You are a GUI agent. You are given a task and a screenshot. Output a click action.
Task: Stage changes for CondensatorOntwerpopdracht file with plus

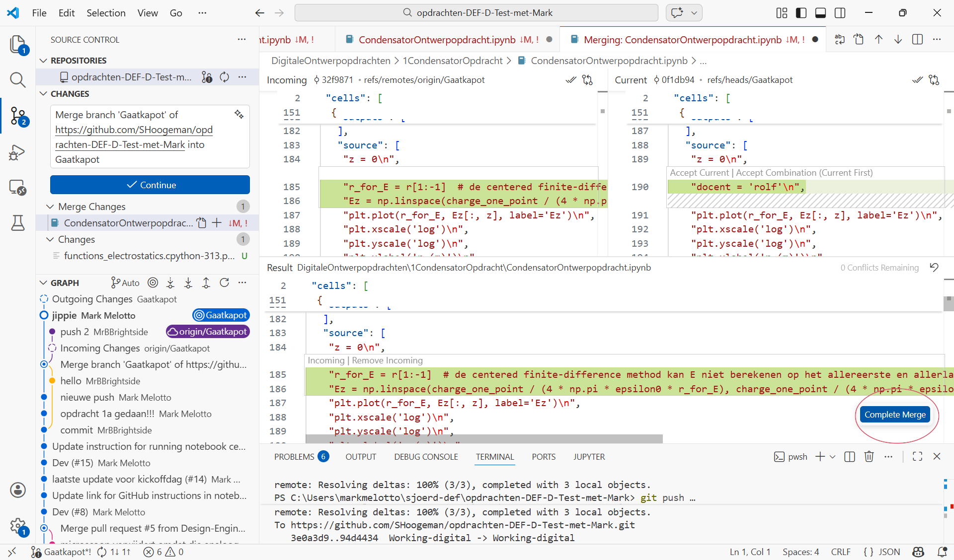217,223
